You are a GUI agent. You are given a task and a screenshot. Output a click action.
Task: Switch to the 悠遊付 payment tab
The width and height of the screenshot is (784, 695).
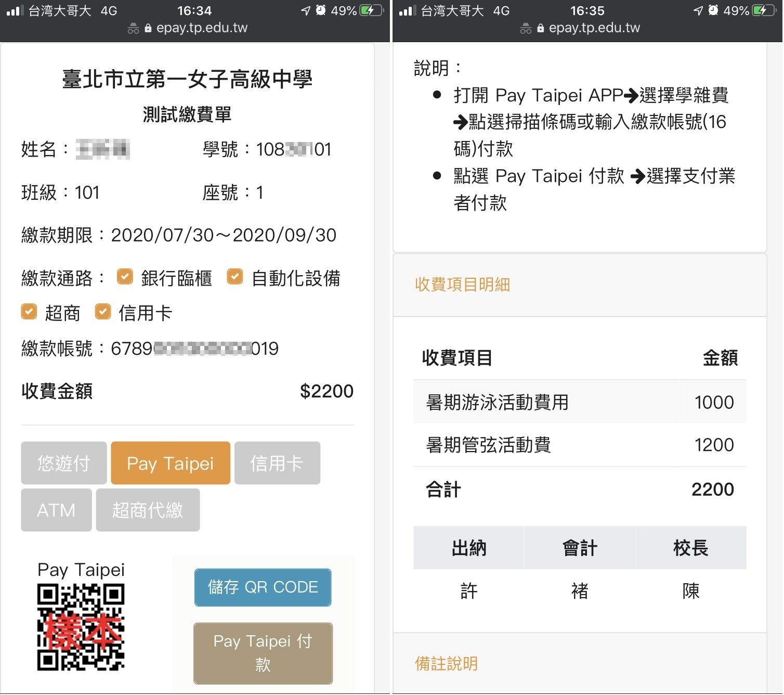[64, 464]
